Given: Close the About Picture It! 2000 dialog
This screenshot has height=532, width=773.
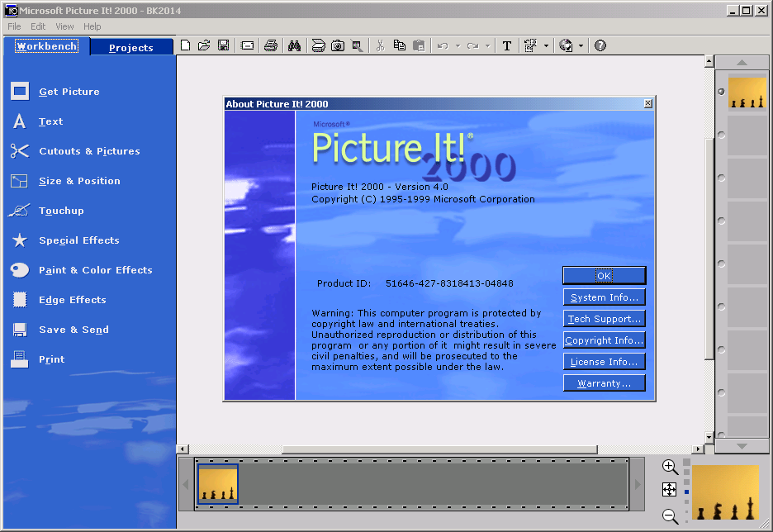Looking at the screenshot, I should click(x=647, y=103).
